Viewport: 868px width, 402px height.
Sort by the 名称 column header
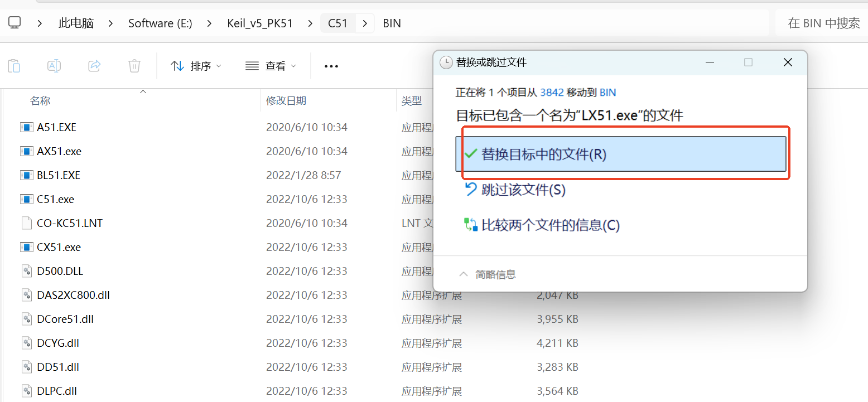pos(40,101)
